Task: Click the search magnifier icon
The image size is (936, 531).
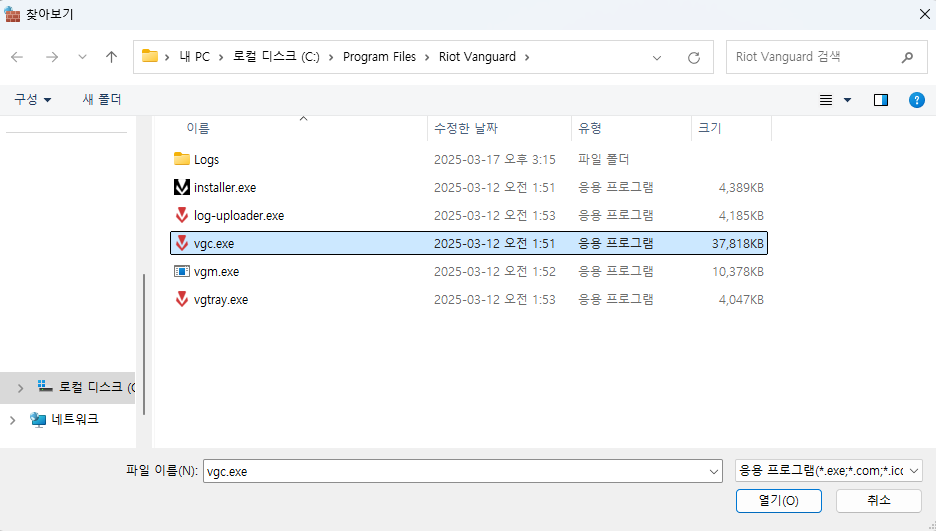Action: tap(907, 57)
